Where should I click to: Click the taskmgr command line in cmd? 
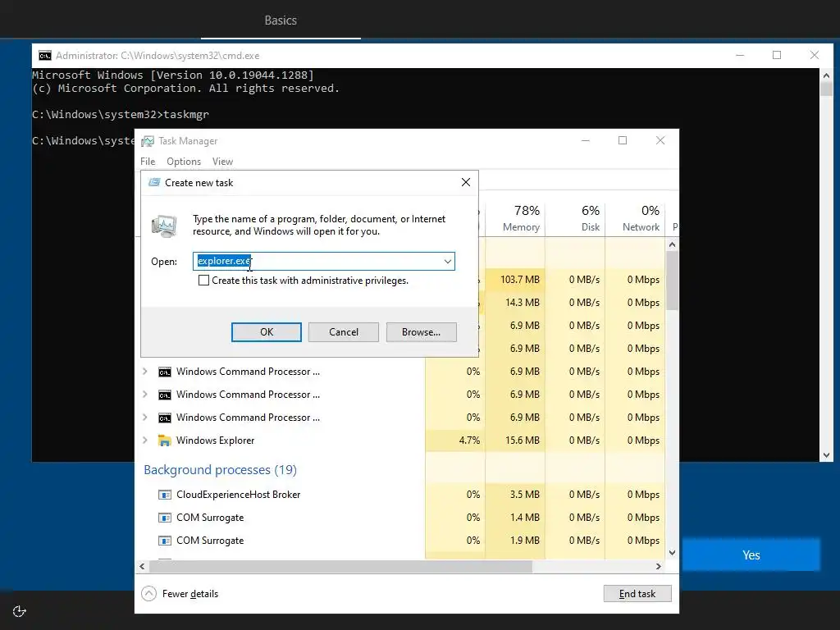pos(121,115)
